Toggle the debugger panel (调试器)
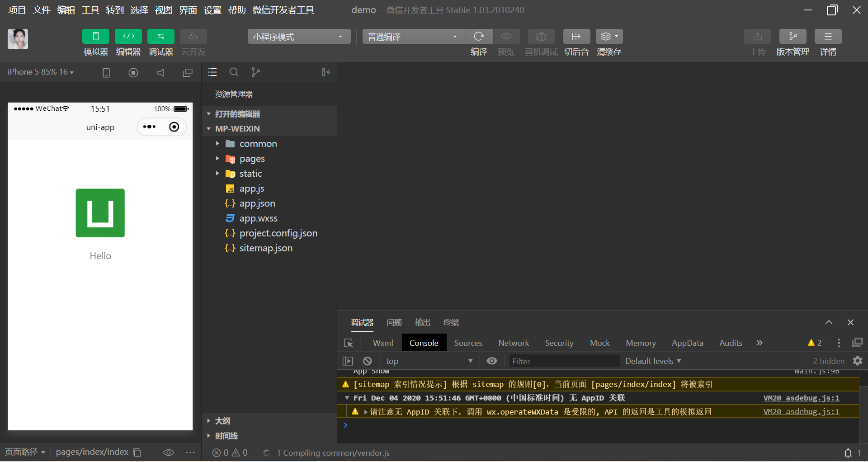 click(161, 37)
